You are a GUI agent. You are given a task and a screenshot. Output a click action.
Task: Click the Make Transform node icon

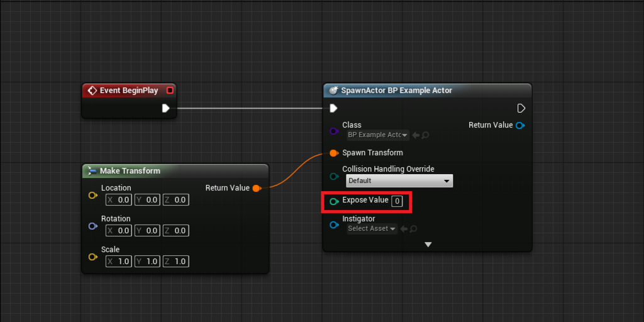coord(92,170)
